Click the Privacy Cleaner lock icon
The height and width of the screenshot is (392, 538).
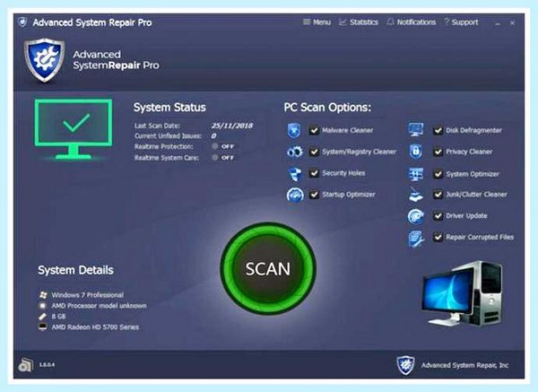[x=415, y=152]
